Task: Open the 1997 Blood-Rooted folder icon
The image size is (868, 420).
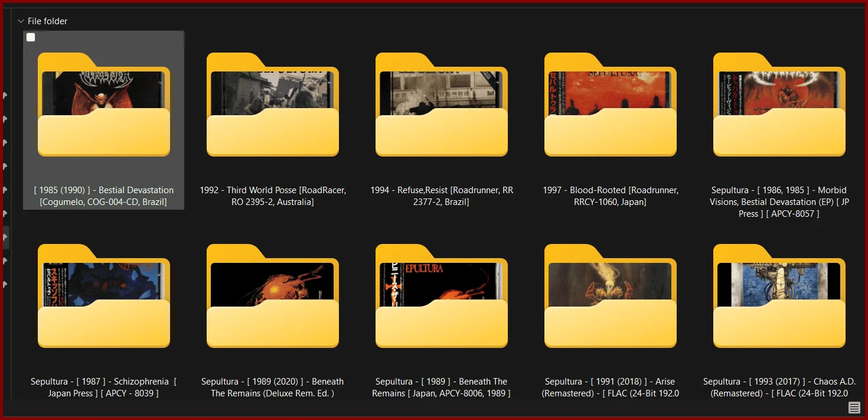Action: (611, 105)
